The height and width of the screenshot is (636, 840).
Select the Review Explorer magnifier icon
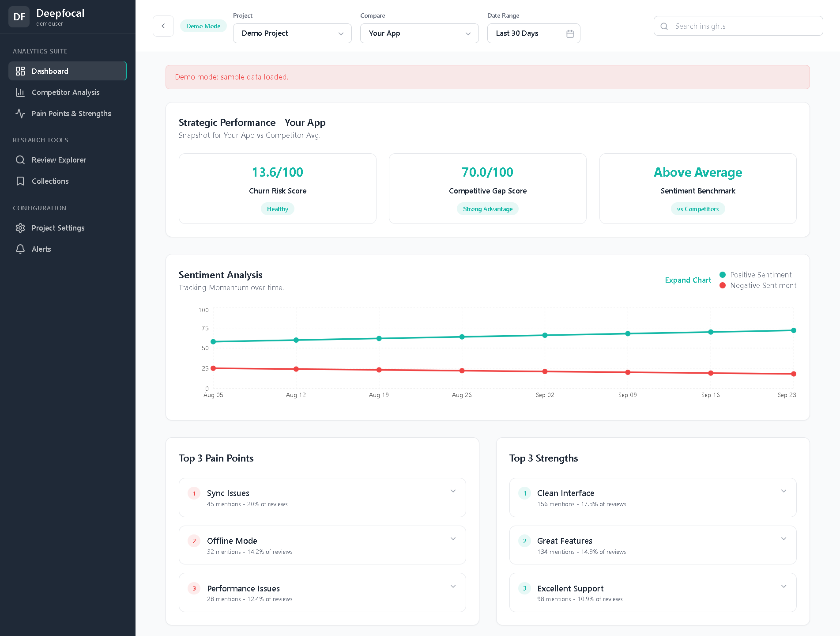point(20,159)
